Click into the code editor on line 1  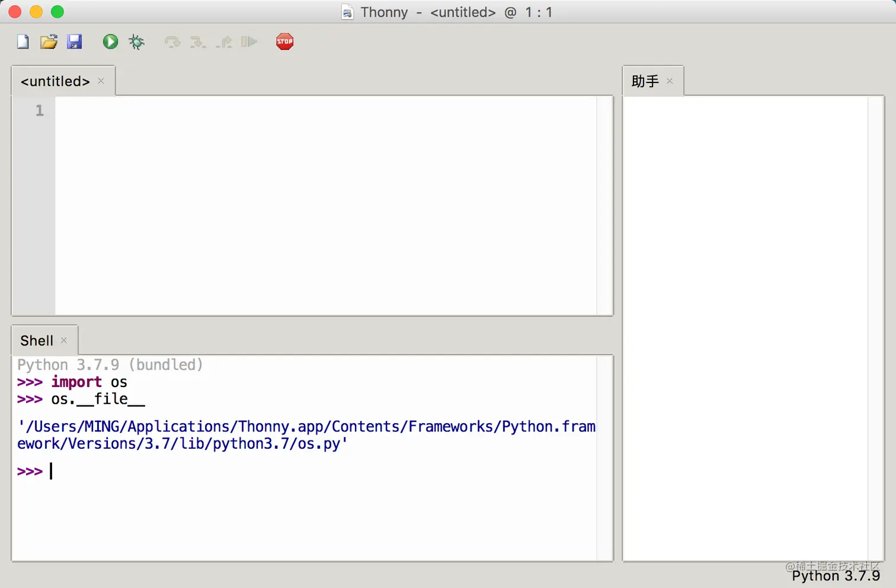326,111
